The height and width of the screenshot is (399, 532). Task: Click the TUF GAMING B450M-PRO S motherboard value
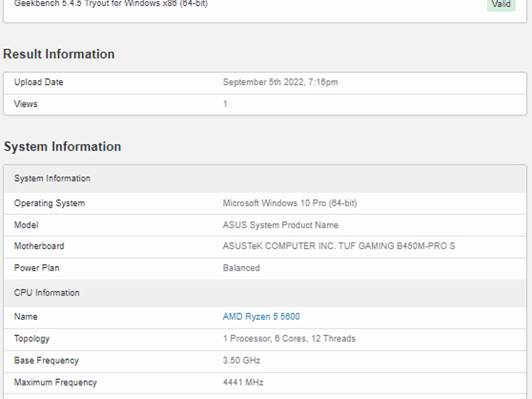[x=339, y=246]
